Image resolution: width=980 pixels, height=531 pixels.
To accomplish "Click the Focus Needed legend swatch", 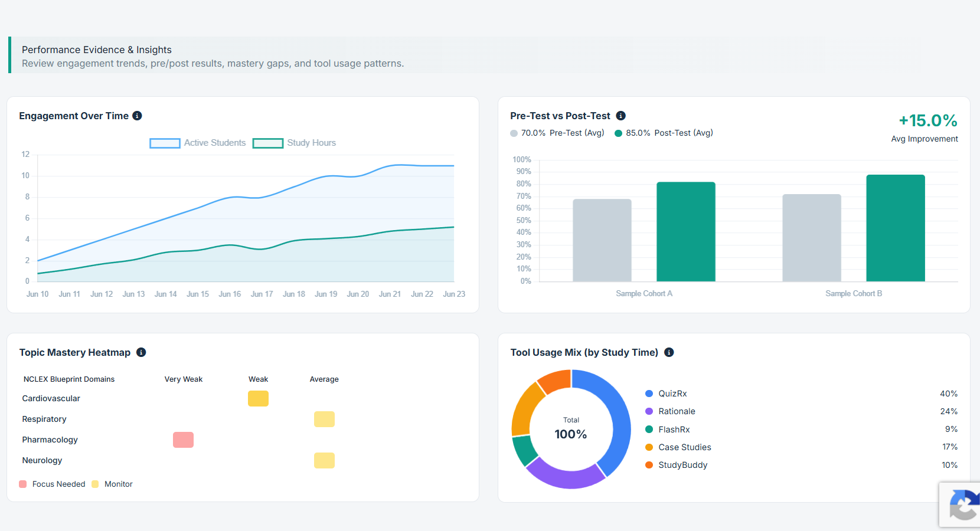I will tap(23, 484).
